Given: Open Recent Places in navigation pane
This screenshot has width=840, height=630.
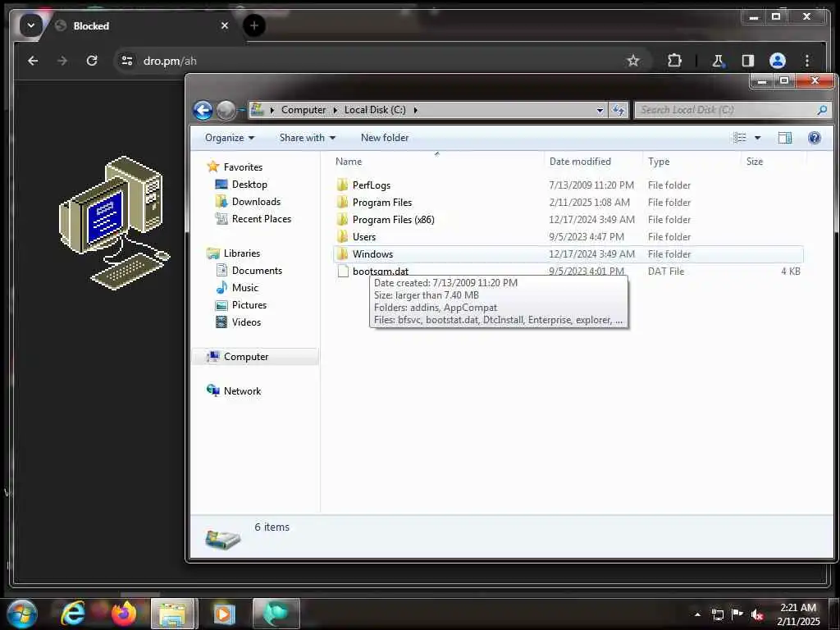Looking at the screenshot, I should pyautogui.click(x=262, y=218).
